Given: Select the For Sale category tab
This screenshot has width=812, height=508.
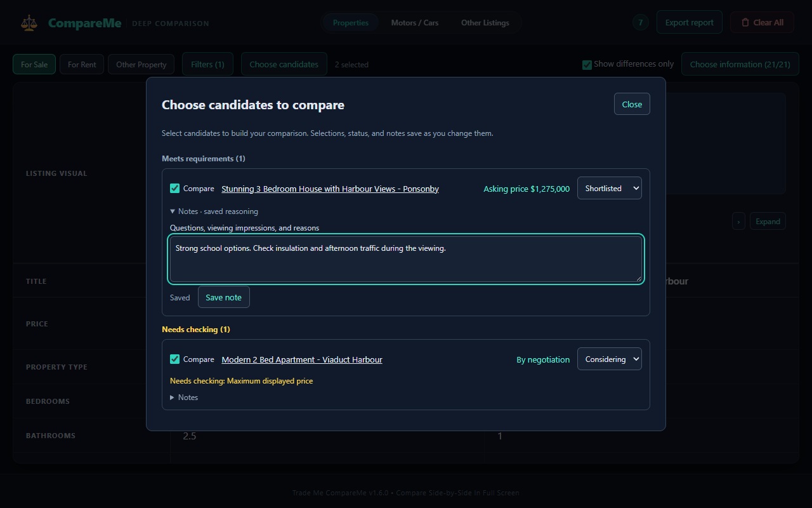Looking at the screenshot, I should point(34,64).
